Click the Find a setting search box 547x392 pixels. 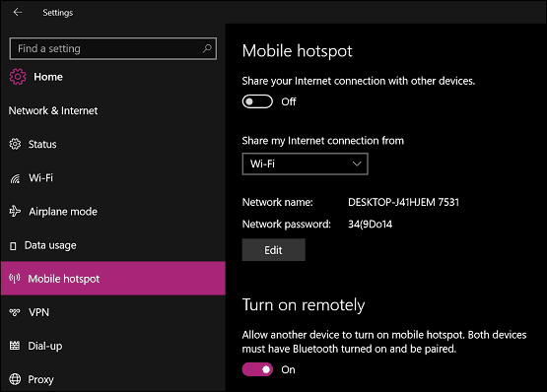(113, 48)
